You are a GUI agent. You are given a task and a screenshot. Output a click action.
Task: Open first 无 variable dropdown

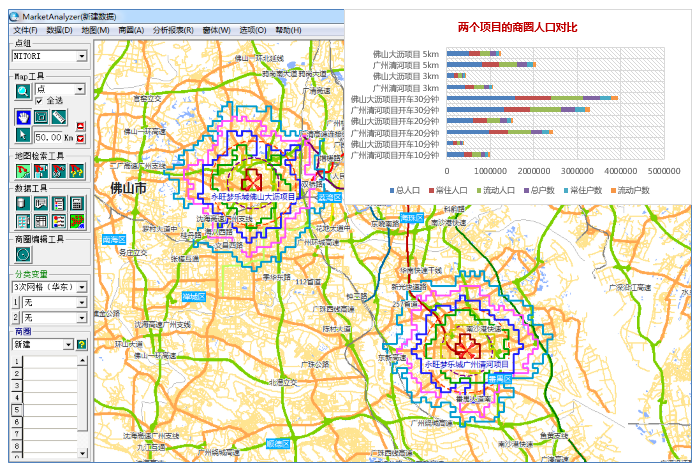[82, 302]
